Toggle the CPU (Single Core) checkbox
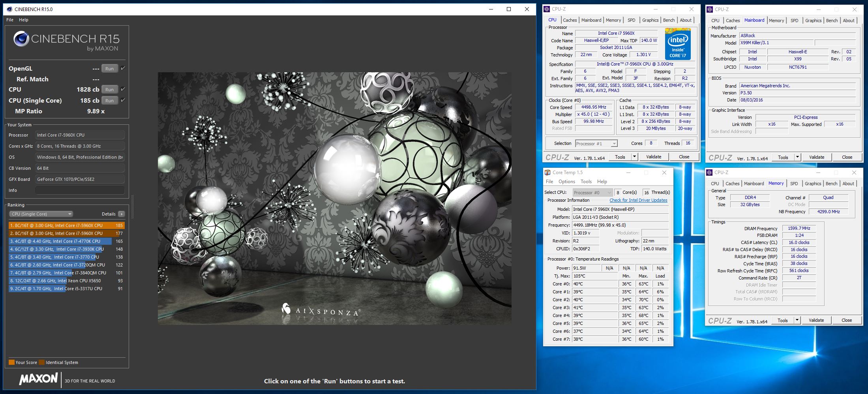868x394 pixels. coord(123,100)
